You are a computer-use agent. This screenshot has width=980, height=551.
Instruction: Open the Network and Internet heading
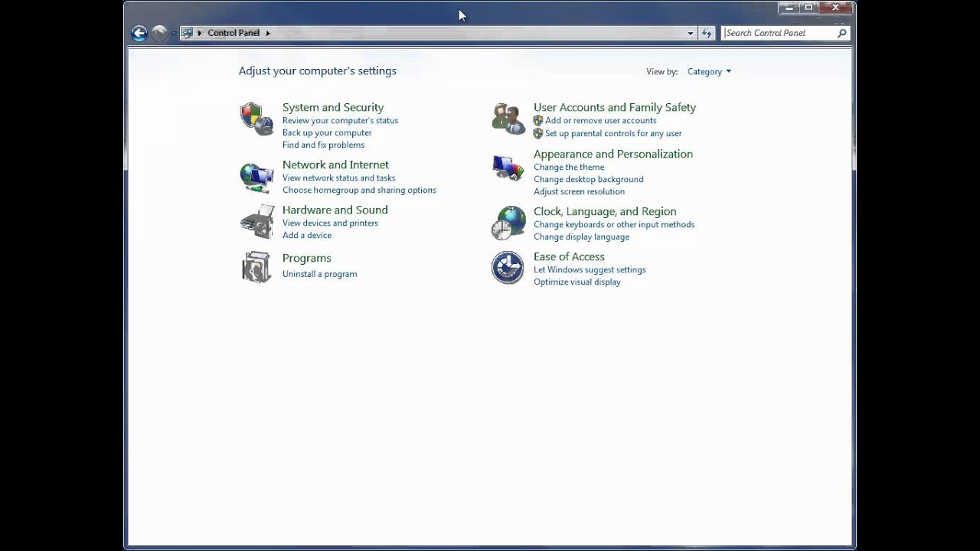pyautogui.click(x=335, y=165)
